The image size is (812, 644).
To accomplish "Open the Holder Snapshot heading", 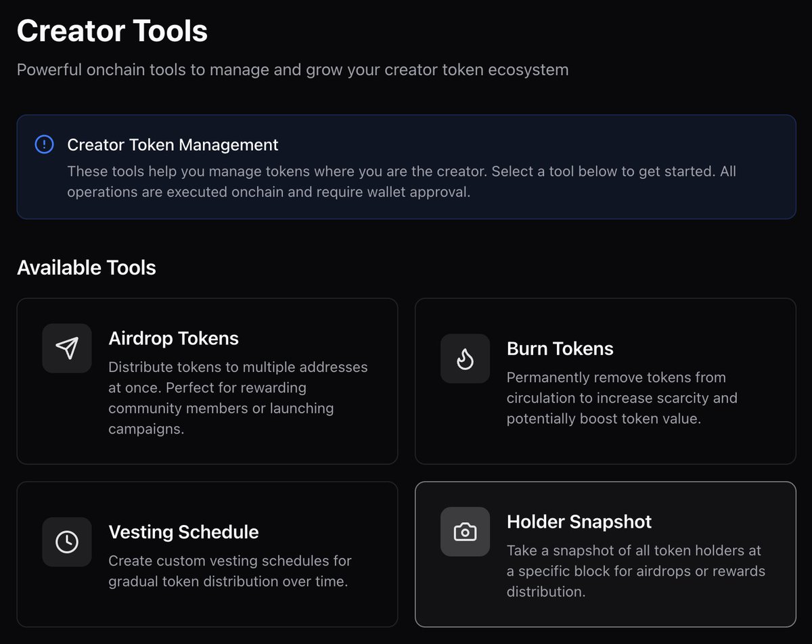I will [x=579, y=522].
